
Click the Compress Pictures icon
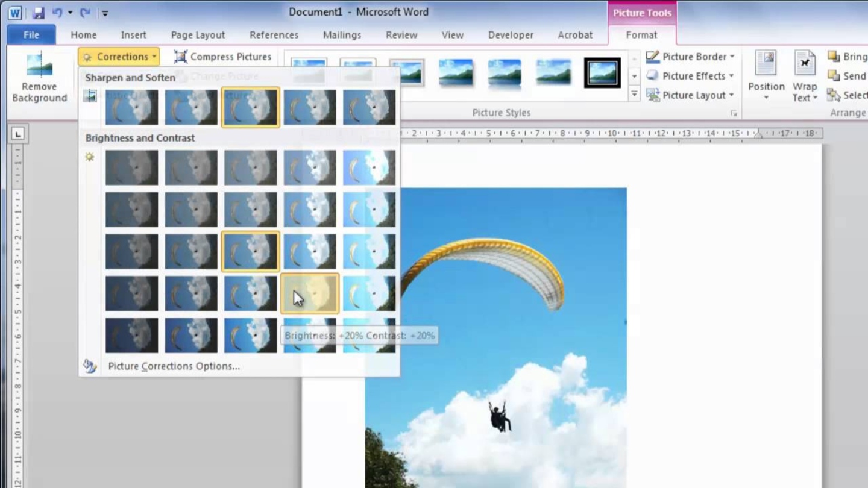[180, 57]
